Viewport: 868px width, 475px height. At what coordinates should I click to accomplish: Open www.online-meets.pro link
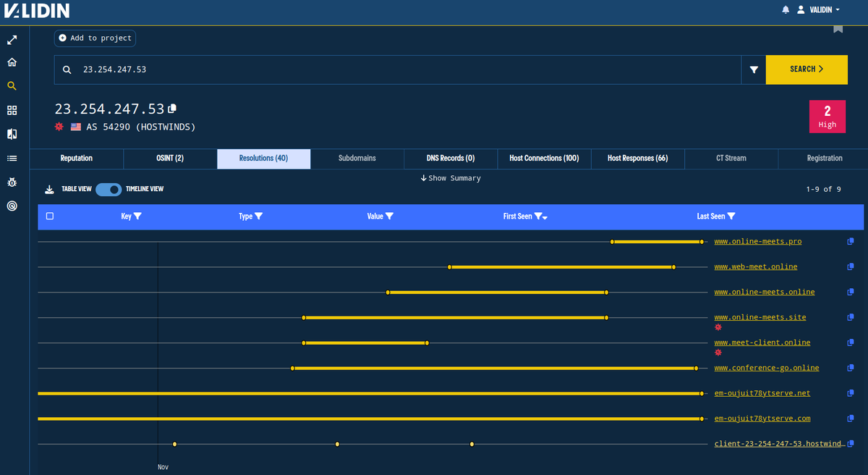tap(758, 241)
